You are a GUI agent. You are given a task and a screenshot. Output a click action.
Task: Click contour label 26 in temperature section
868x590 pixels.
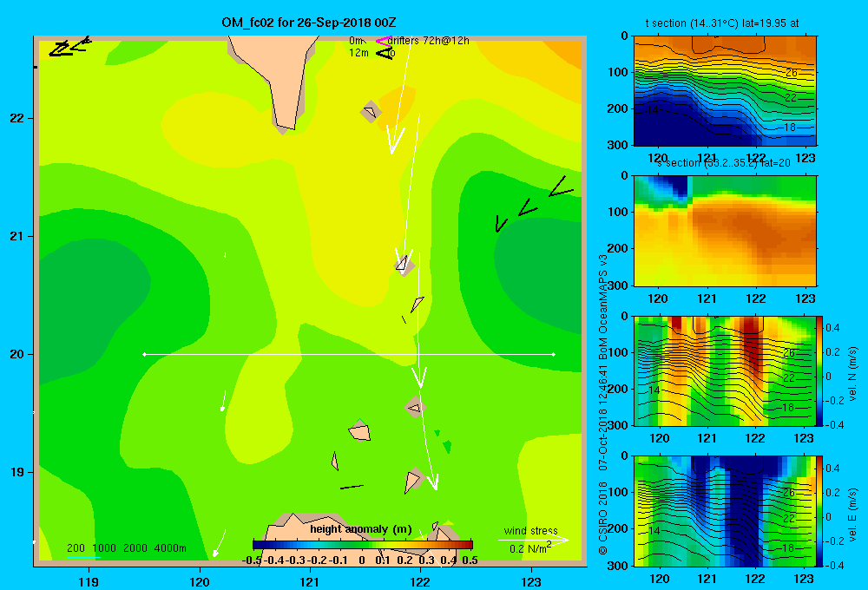tap(791, 73)
